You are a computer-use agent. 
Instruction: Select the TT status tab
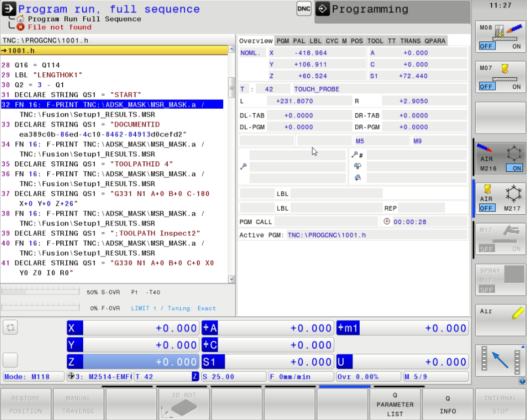click(392, 41)
